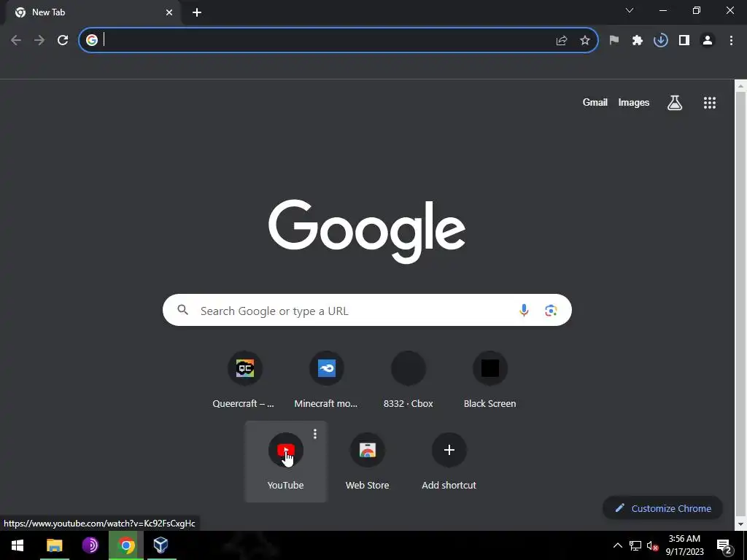Screen dimensions: 747x560
Task: Open the clock showing 3:56 AM
Action: pos(684,545)
